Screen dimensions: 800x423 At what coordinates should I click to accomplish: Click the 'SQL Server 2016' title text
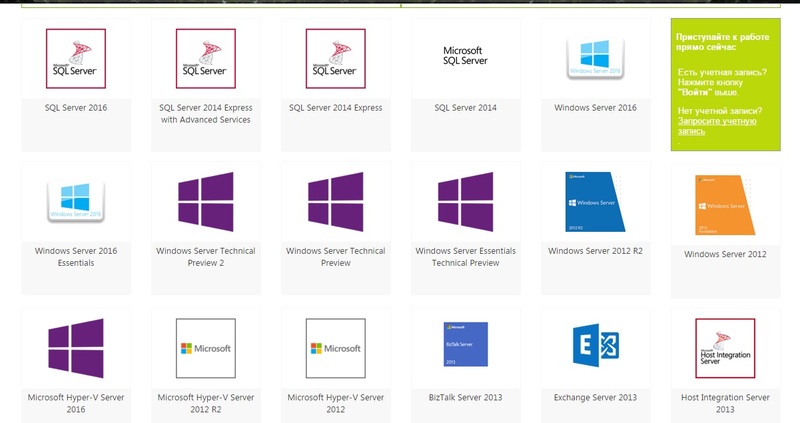tap(76, 108)
